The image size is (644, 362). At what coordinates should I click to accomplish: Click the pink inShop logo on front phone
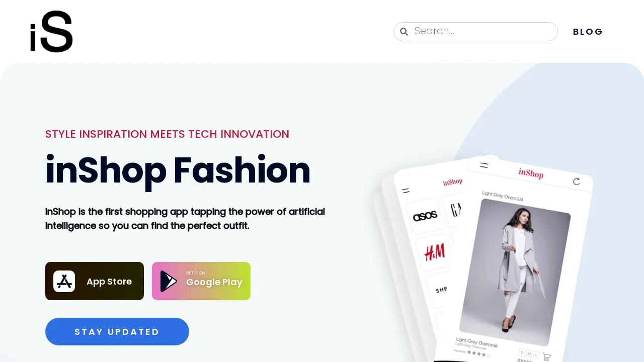[531, 173]
